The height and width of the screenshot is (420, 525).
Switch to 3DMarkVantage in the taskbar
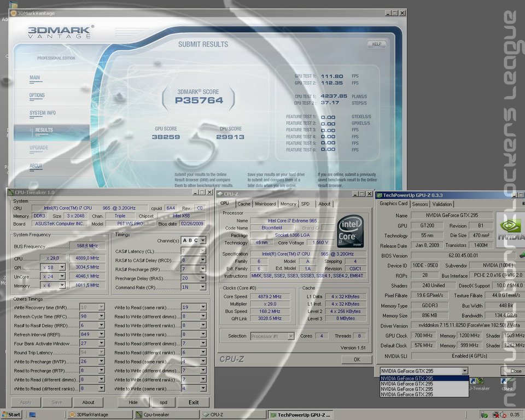click(100, 415)
